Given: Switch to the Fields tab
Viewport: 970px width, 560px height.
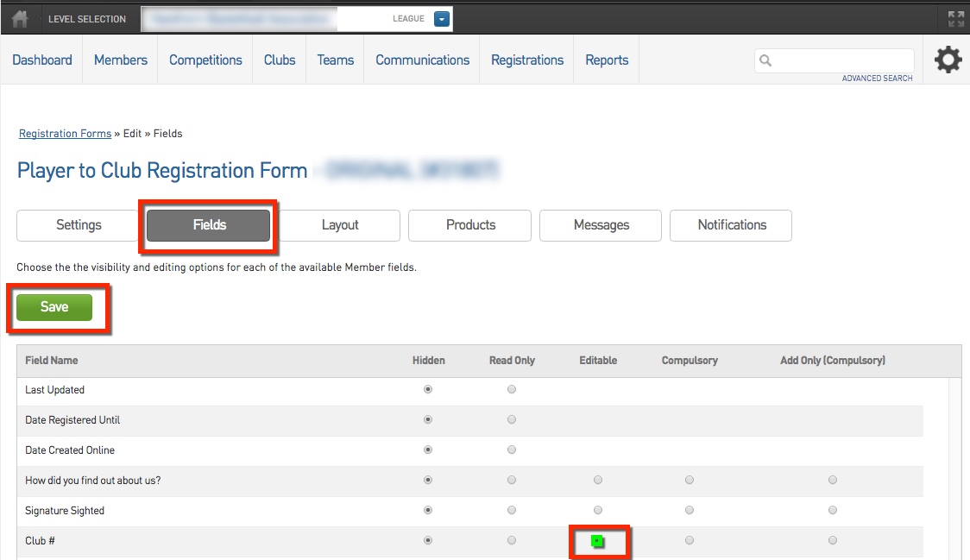Looking at the screenshot, I should 209,225.
